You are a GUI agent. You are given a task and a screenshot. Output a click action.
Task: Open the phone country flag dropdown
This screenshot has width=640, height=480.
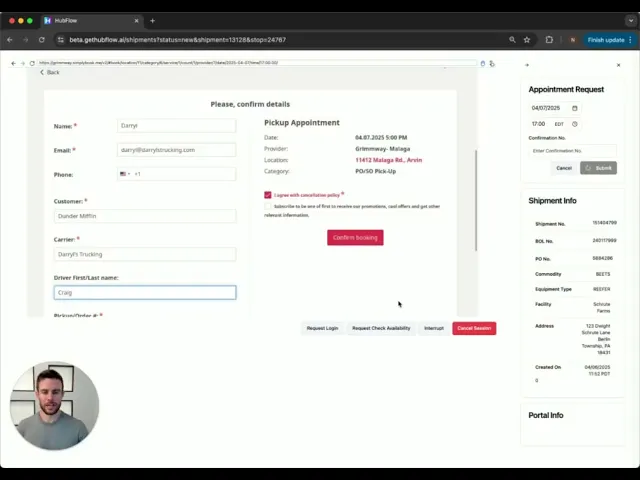(x=125, y=174)
